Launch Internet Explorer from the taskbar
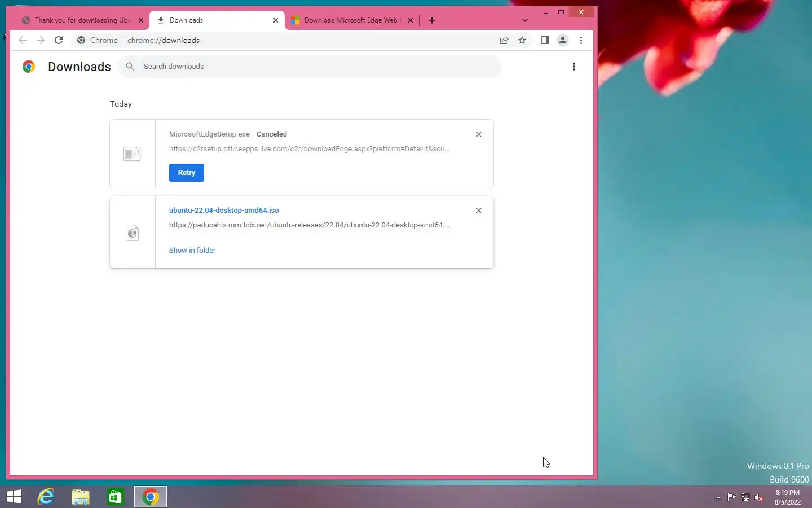Image resolution: width=812 pixels, height=508 pixels. [46, 497]
